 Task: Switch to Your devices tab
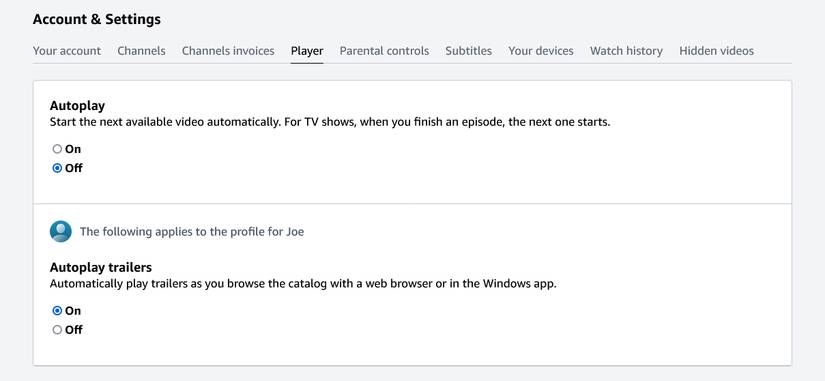click(540, 51)
